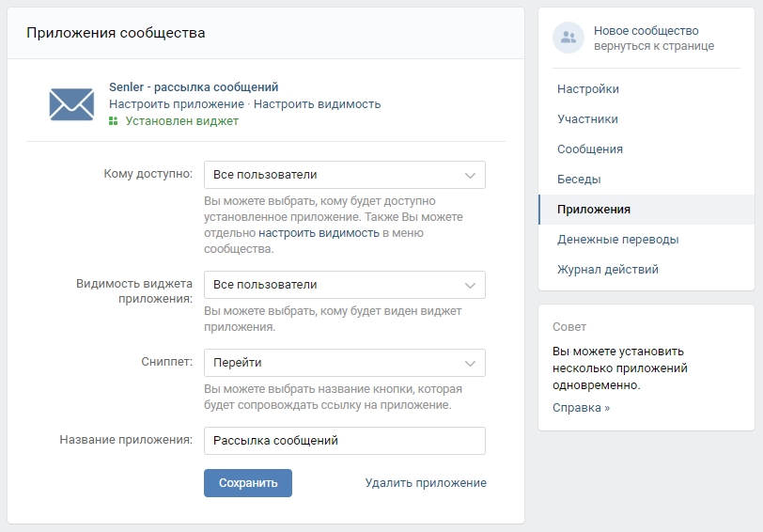
Task: Select Сообщения in the sidebar
Action: pos(589,149)
